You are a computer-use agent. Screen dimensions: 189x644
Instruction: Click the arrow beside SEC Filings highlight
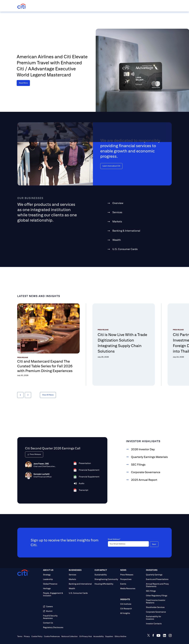127,464
